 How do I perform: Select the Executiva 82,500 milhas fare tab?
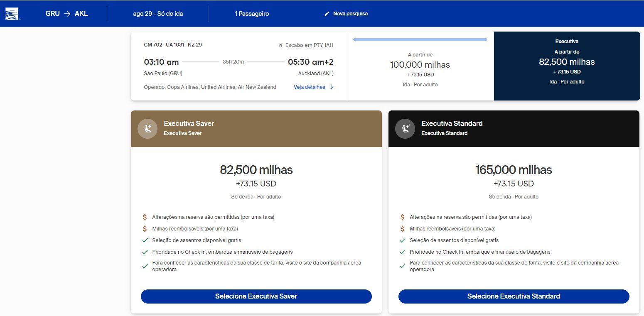click(x=567, y=66)
